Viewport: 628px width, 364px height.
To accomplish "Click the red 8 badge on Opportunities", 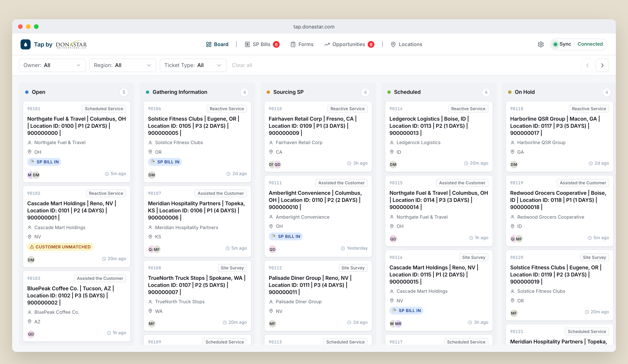I will (x=371, y=45).
